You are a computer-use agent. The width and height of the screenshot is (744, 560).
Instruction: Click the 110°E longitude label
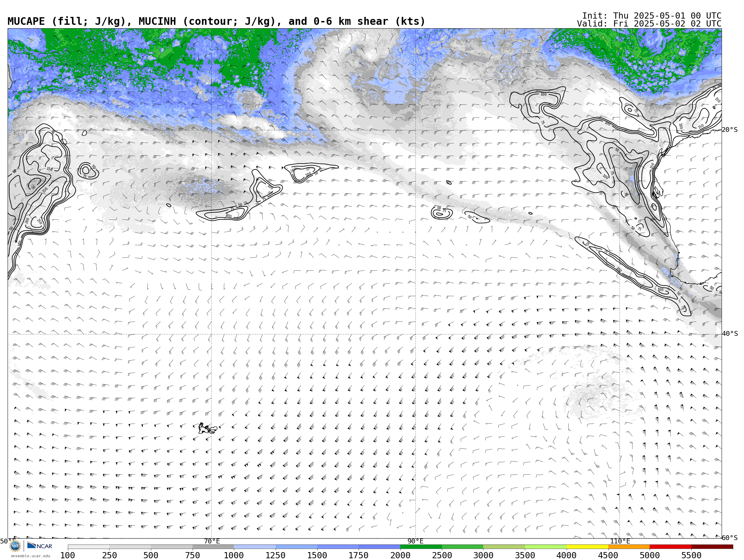(620, 541)
